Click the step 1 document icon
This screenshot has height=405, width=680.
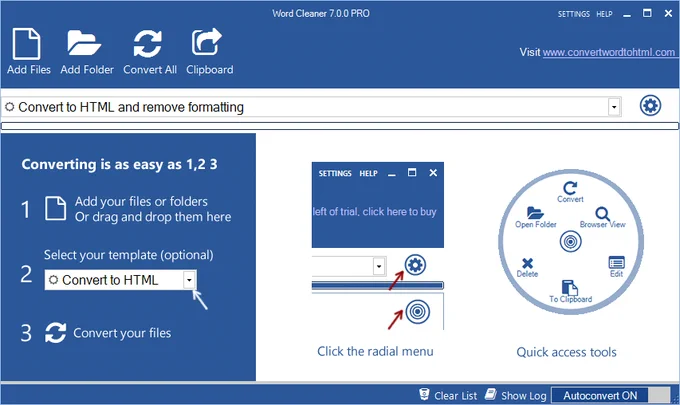(x=56, y=208)
